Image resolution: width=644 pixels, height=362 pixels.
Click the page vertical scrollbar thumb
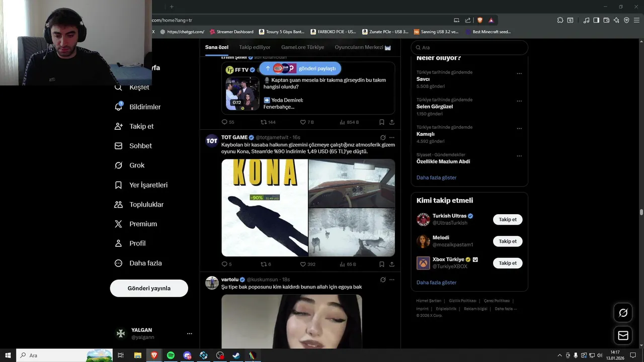point(641,212)
